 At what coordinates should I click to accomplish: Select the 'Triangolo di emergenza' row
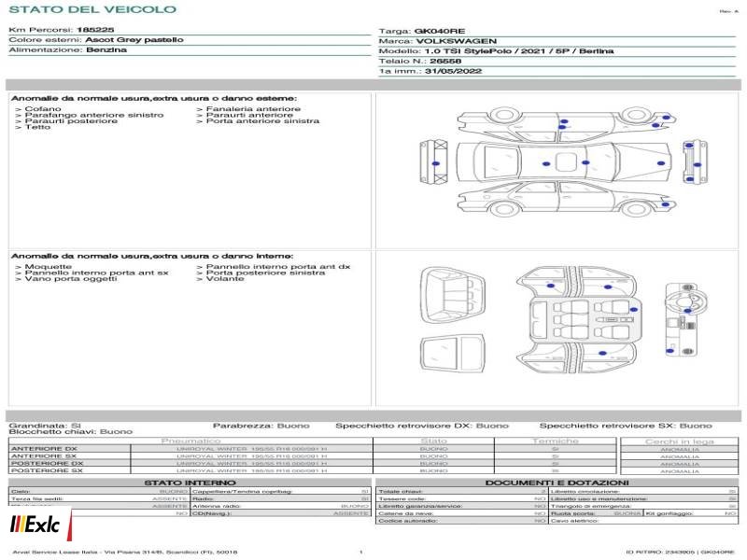[x=643, y=506]
